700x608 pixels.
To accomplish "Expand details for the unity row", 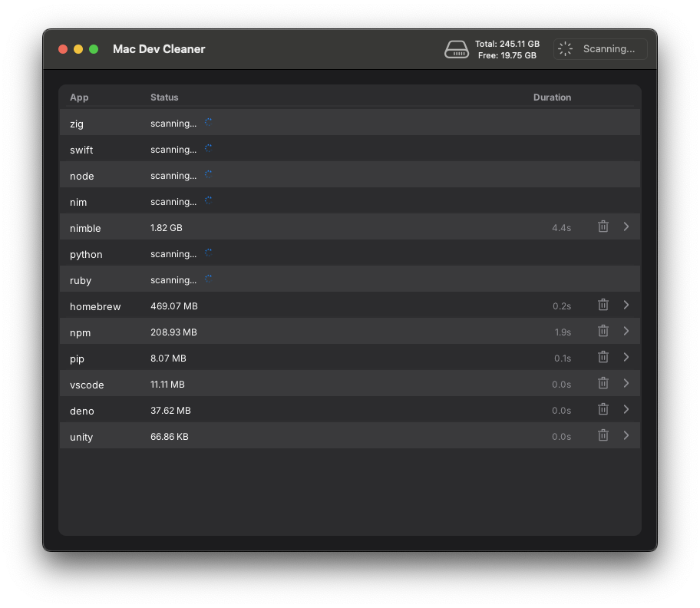I will coord(626,435).
